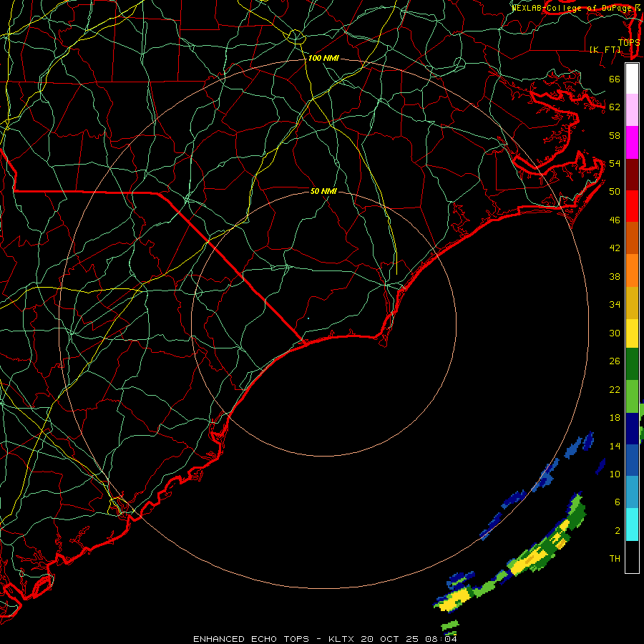Click the 50 NMI range ring label
Screen dimensions: 644x644
(x=323, y=191)
